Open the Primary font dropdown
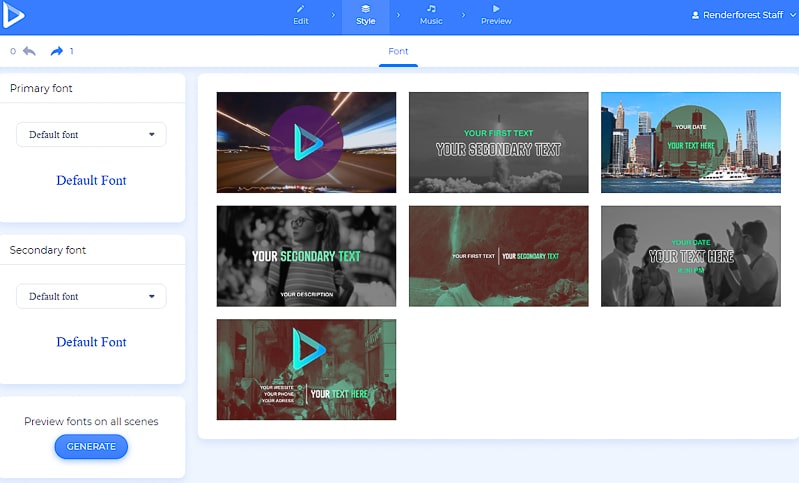Screen dimensions: 799x483 tap(91, 135)
